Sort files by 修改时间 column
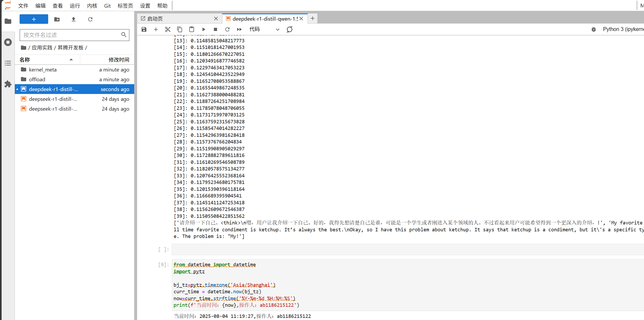 pyautogui.click(x=119, y=60)
